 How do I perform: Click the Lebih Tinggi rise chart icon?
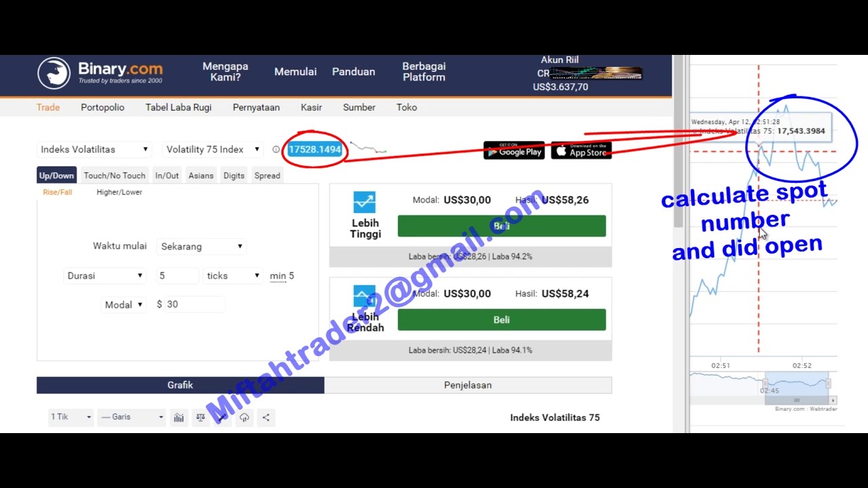pyautogui.click(x=365, y=202)
